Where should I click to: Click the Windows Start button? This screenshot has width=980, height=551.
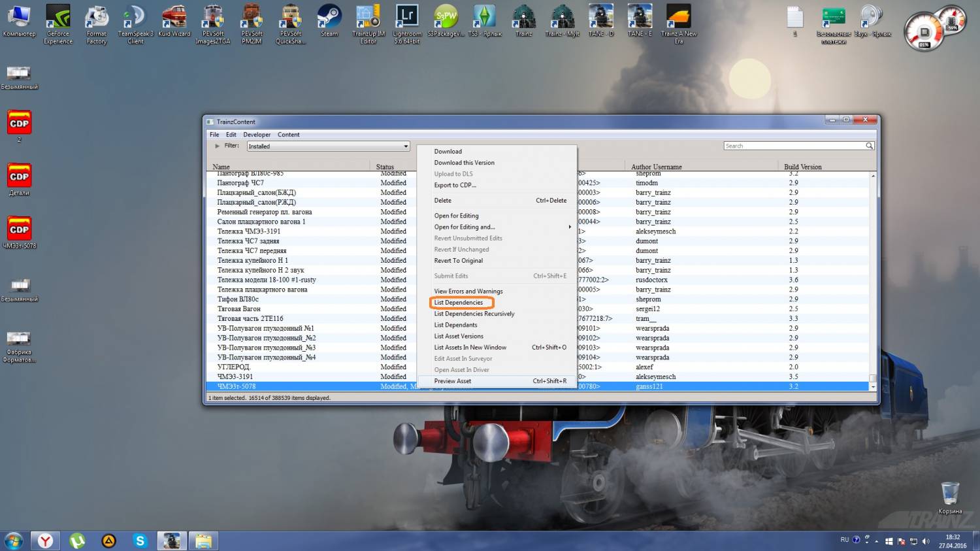[14, 541]
